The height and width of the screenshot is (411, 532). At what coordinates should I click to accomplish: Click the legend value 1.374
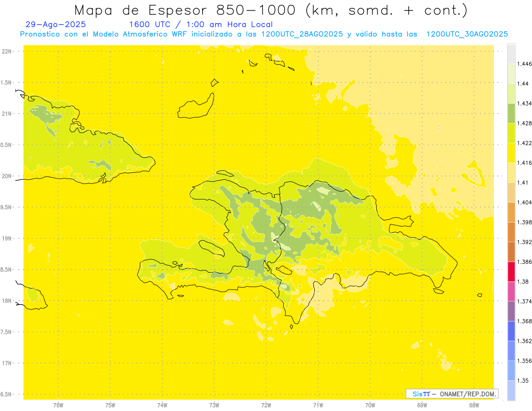[525, 301]
